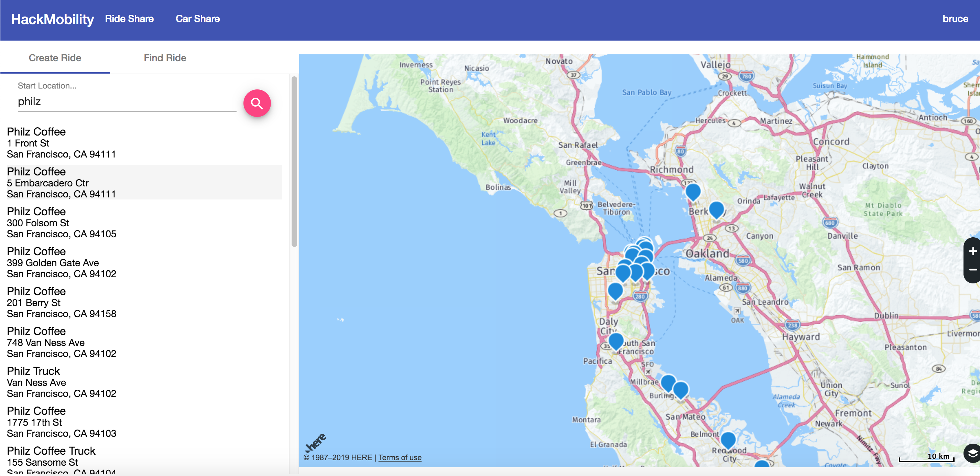Open the Terms of use link
This screenshot has height=476, width=980.
400,457
